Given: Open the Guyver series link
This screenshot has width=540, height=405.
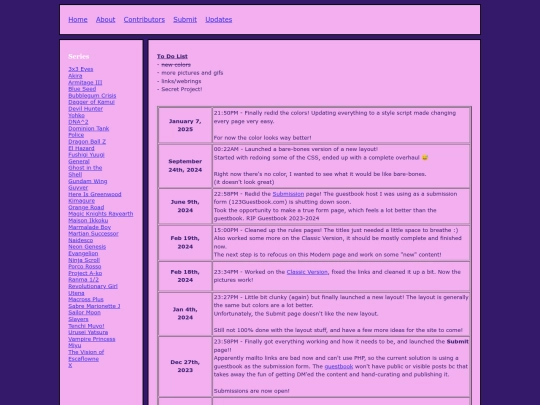Looking at the screenshot, I should coord(78,188).
